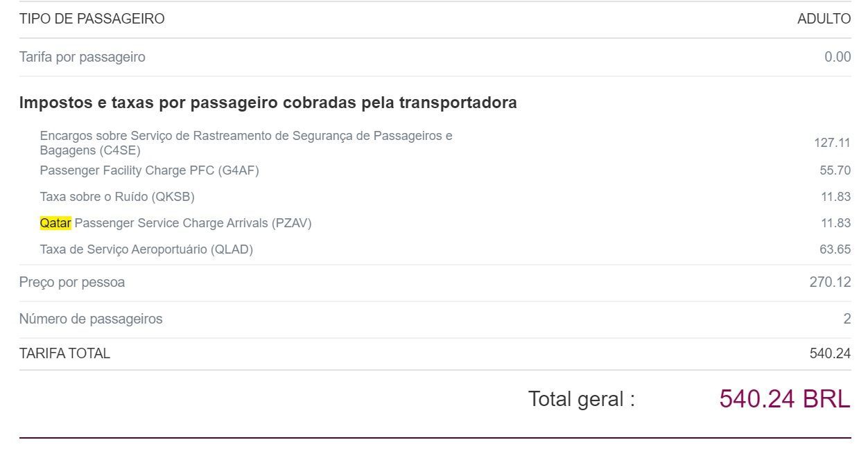Click the Total geral label

click(x=581, y=399)
